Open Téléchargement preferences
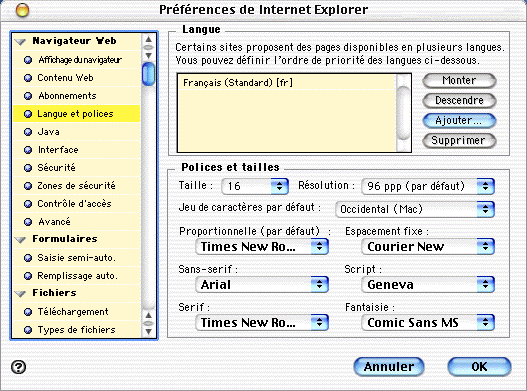This screenshot has height=391, width=527. coord(77,312)
